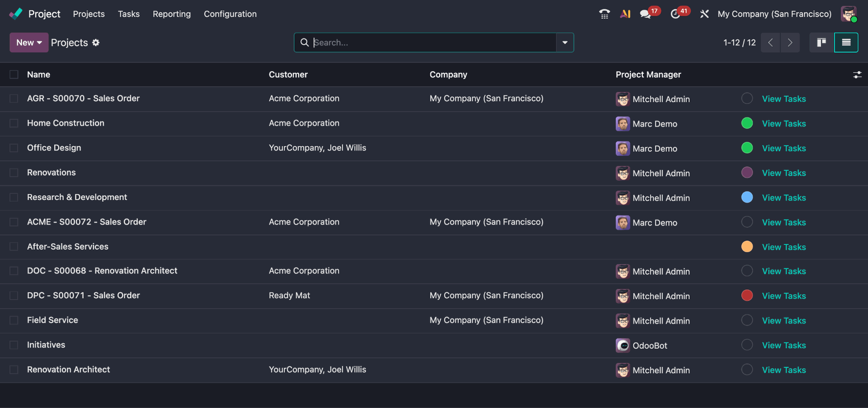Click Mitchell Admin avatar in Field Service row
Image resolution: width=868 pixels, height=408 pixels.
pos(623,321)
